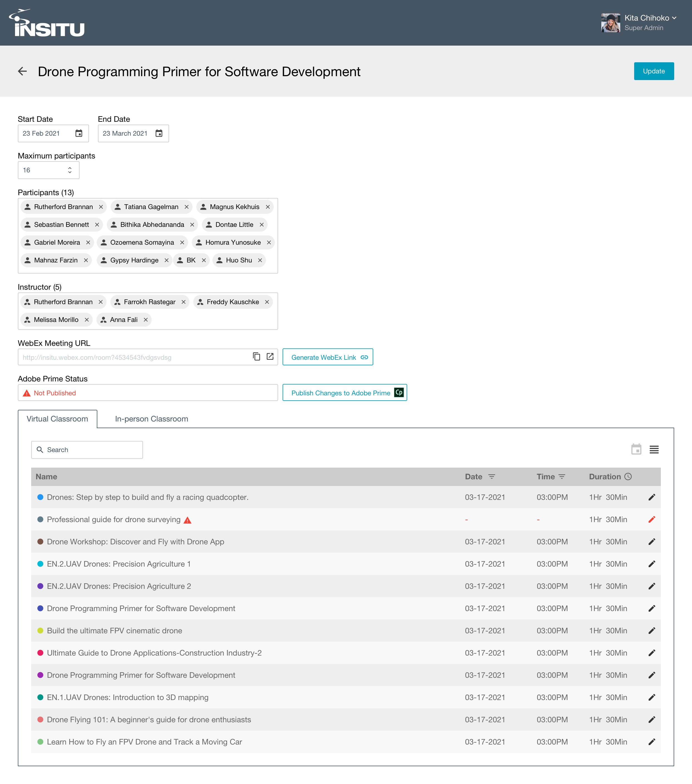This screenshot has height=784, width=692.
Task: Remove instructor Anna Fali
Action: [146, 319]
